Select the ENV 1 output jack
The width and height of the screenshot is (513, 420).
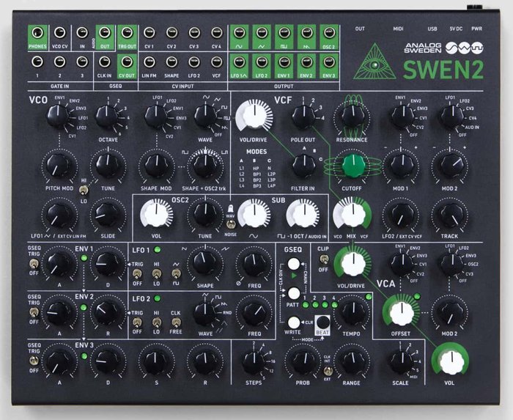tap(284, 62)
